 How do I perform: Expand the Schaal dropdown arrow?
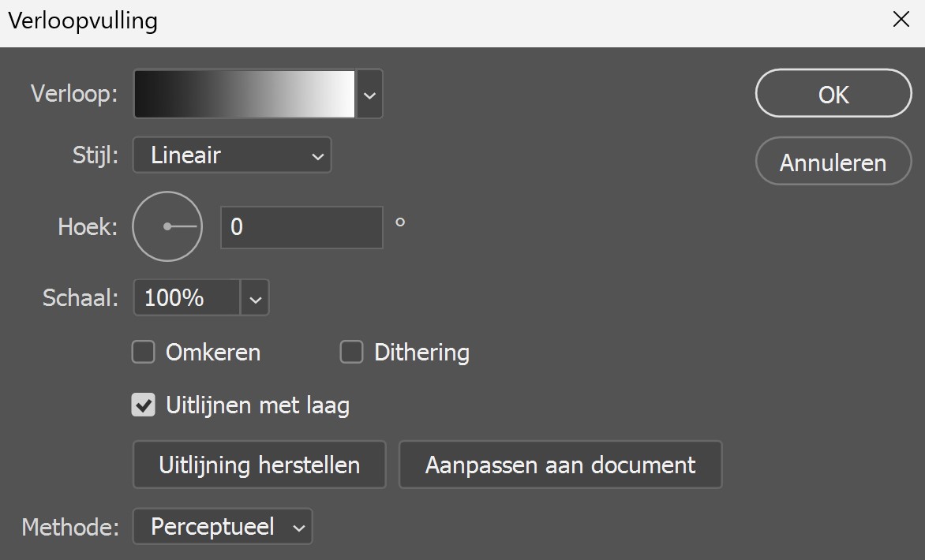255,298
